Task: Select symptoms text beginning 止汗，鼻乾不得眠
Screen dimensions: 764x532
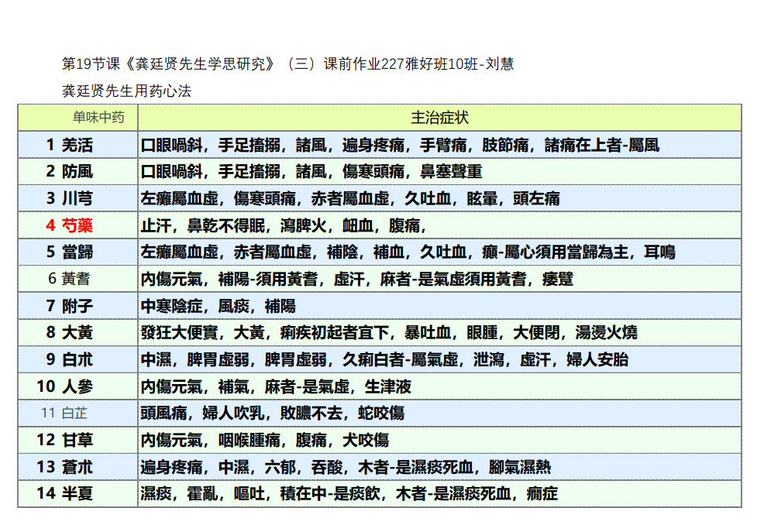Action: click(x=284, y=225)
